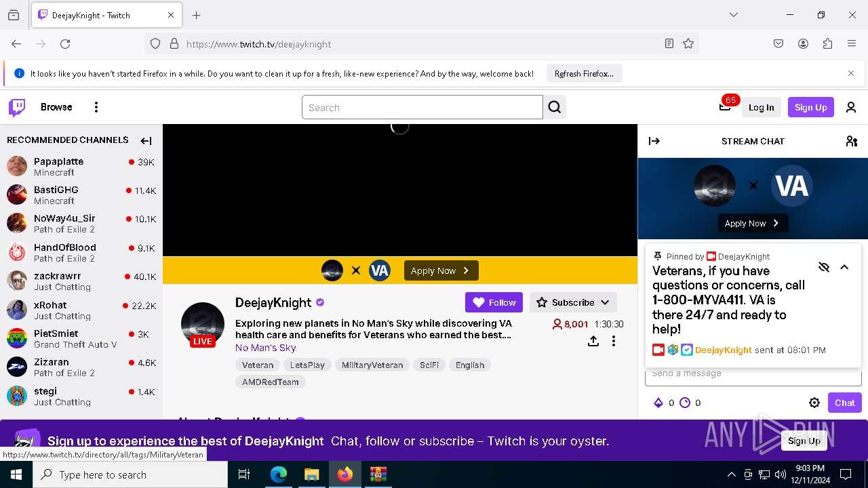
Task: Click the Refresh Firefox button
Action: coord(584,73)
